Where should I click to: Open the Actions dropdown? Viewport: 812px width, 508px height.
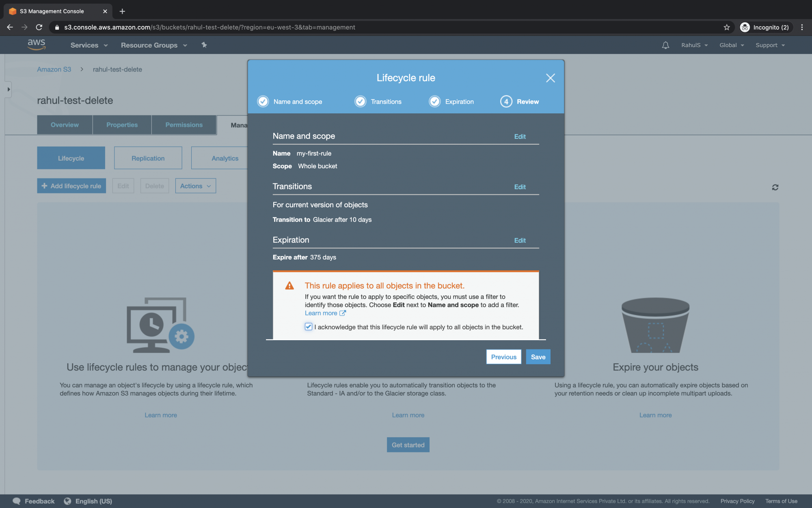[195, 186]
